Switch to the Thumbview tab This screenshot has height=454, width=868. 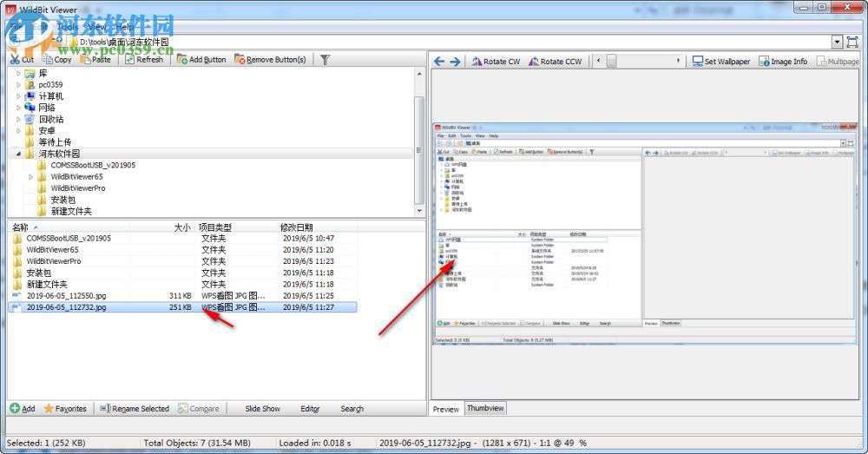pos(485,408)
